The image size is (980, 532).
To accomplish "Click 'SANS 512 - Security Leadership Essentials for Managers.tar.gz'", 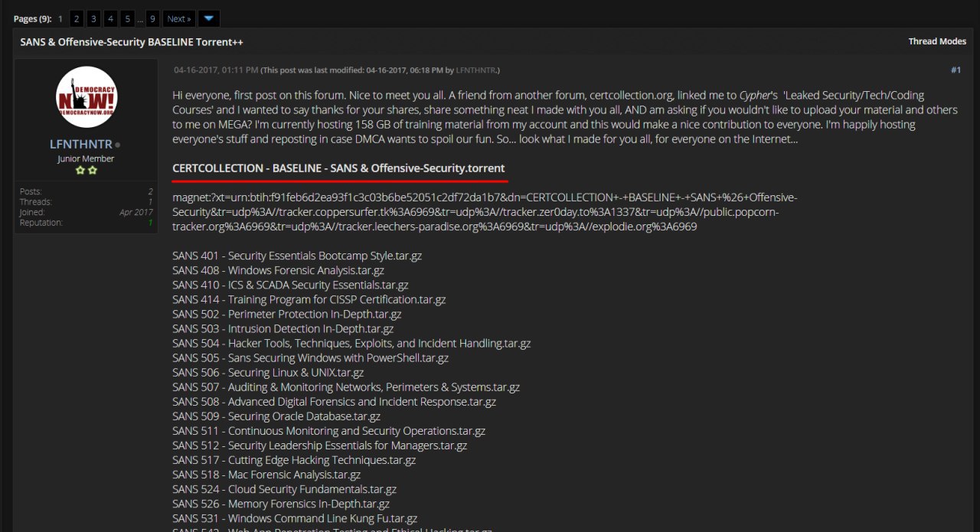I will pos(319,445).
